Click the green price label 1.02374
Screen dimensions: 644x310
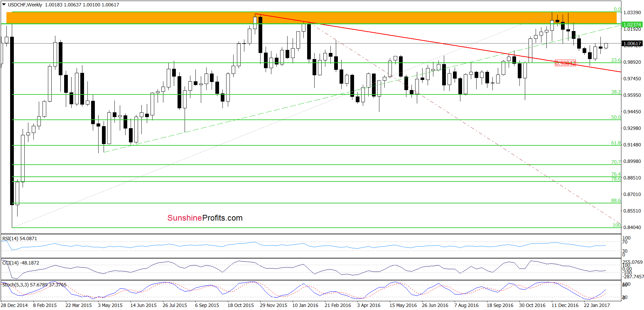pyautogui.click(x=632, y=25)
